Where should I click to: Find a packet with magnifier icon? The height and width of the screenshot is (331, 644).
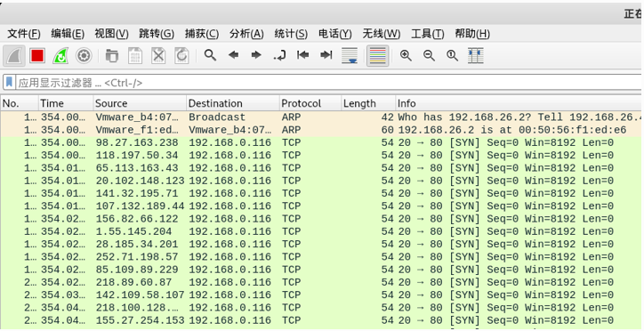click(210, 55)
